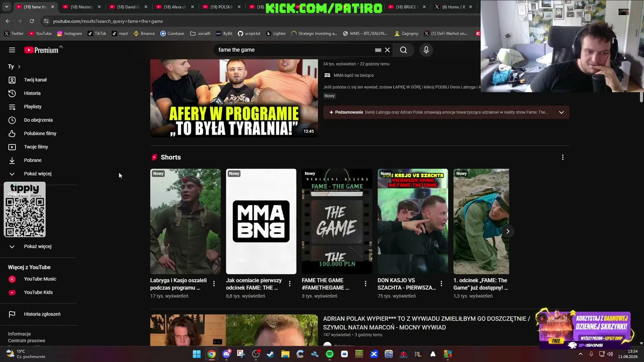The image size is (644, 362).
Task: Open the AFERY W PROGRAMIE video thumbnail
Action: coord(234,98)
